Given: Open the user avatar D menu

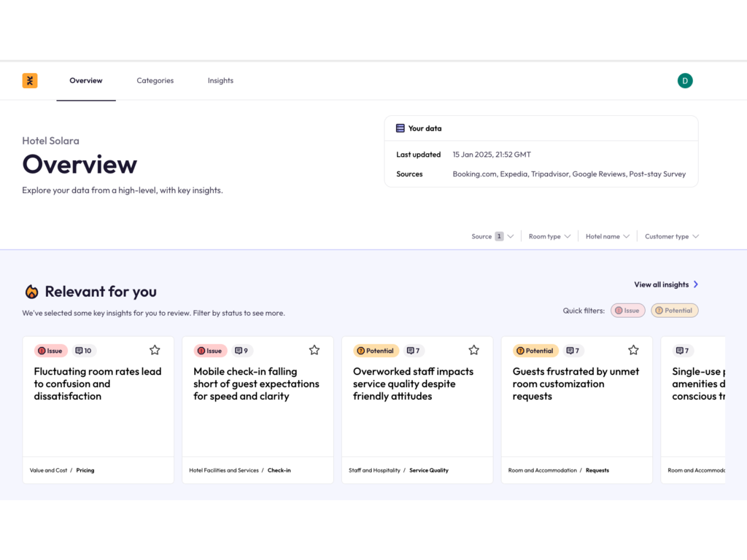Looking at the screenshot, I should [684, 81].
